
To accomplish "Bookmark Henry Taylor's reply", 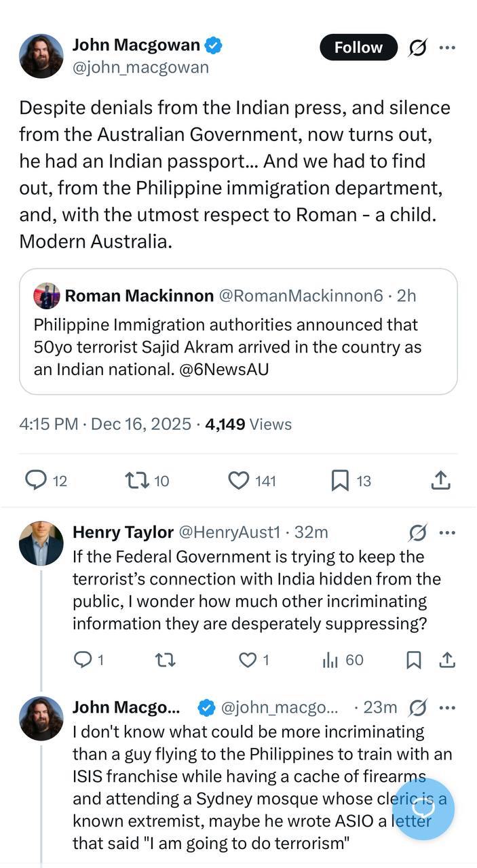I will click(414, 660).
